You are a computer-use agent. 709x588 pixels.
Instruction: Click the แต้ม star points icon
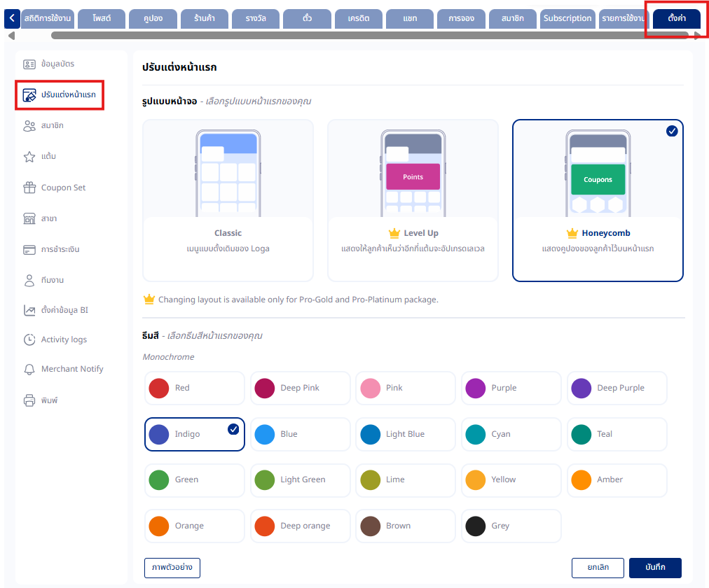pyautogui.click(x=29, y=157)
